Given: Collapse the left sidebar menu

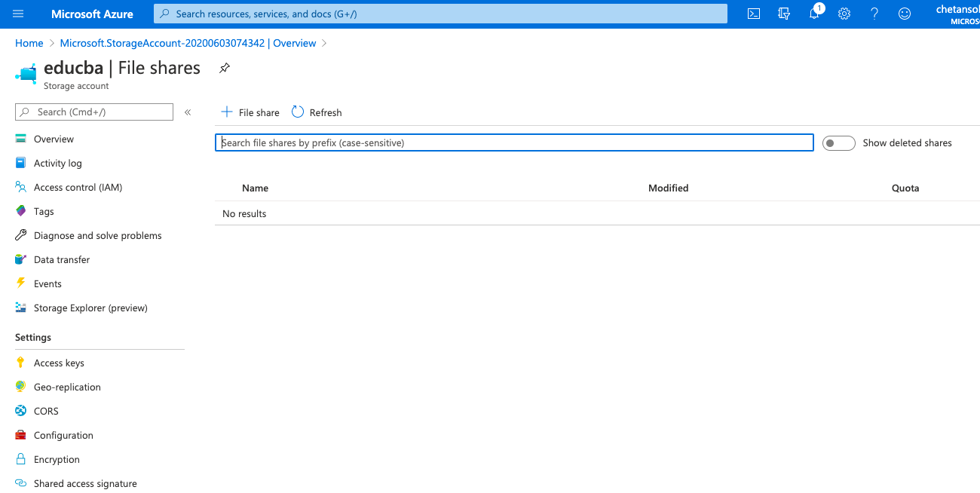Looking at the screenshot, I should 188,112.
